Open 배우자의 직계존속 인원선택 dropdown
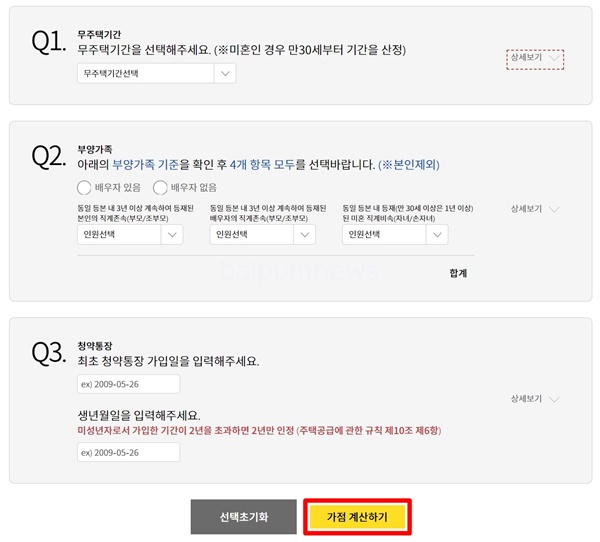Screen dimensions: 600x542 [262, 234]
